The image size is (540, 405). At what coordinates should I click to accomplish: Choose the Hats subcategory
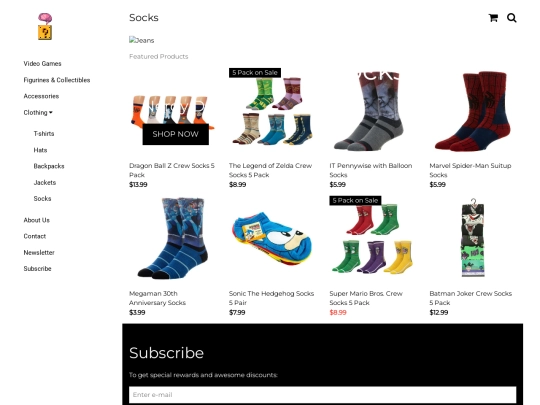(40, 150)
